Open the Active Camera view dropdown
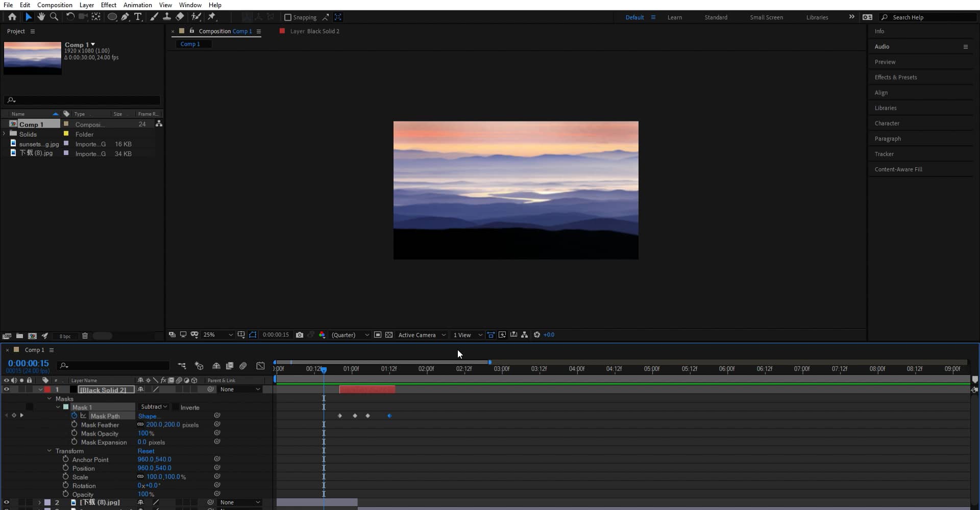 click(x=422, y=335)
